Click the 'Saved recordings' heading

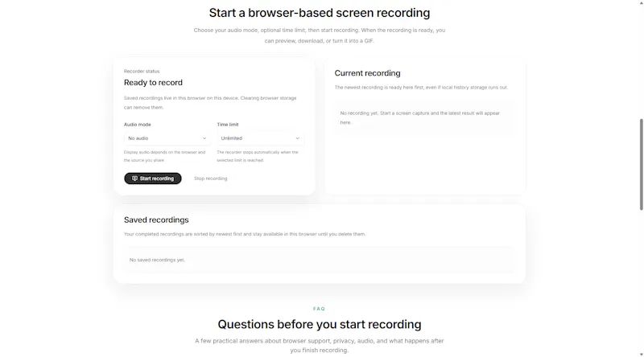(x=156, y=220)
